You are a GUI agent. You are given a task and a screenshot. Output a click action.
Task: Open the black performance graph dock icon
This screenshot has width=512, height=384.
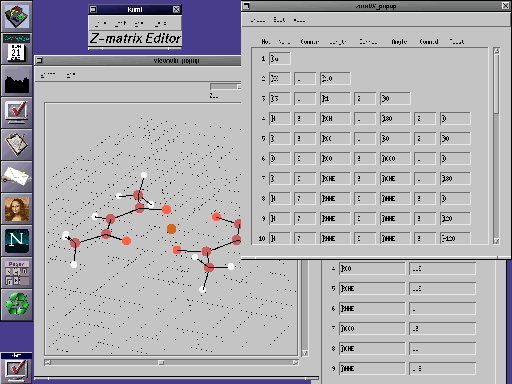(x=17, y=81)
